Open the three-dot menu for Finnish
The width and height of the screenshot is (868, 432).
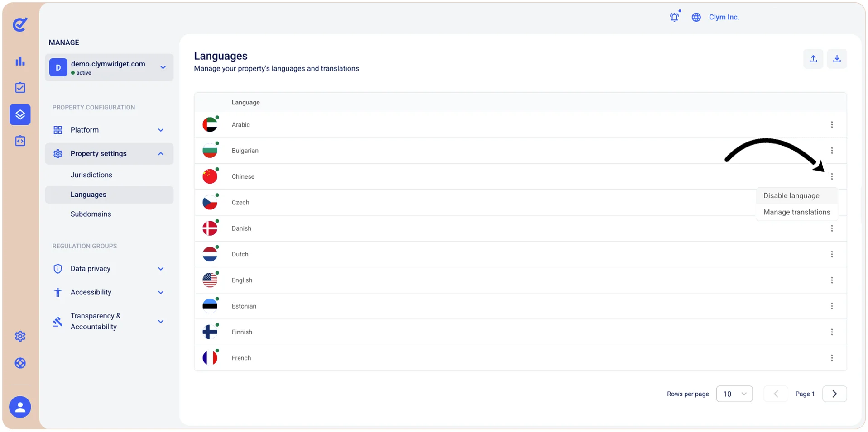832,332
